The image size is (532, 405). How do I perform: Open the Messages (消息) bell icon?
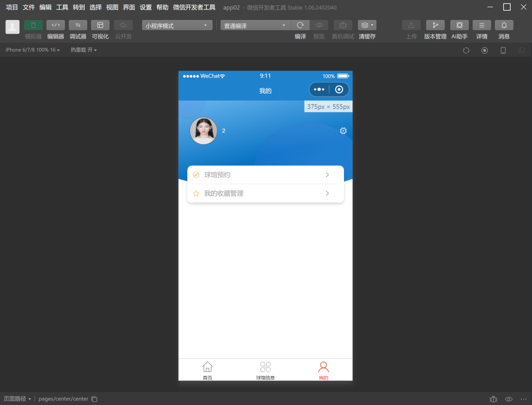[x=504, y=25]
